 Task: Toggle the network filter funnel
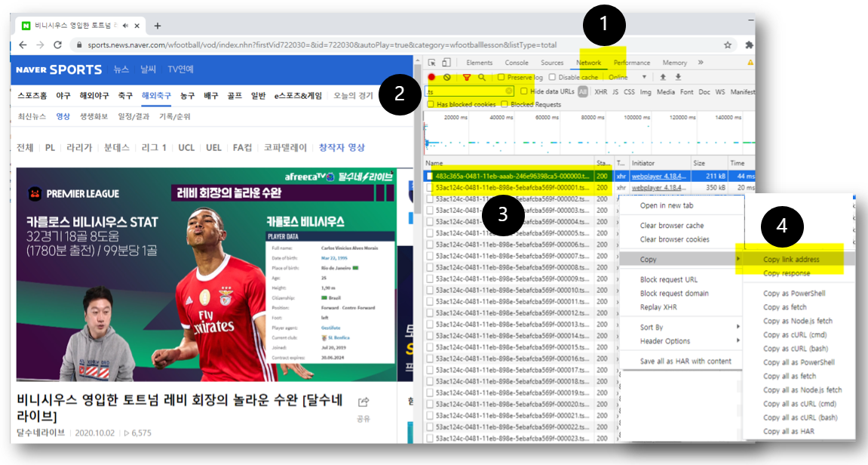tap(467, 77)
